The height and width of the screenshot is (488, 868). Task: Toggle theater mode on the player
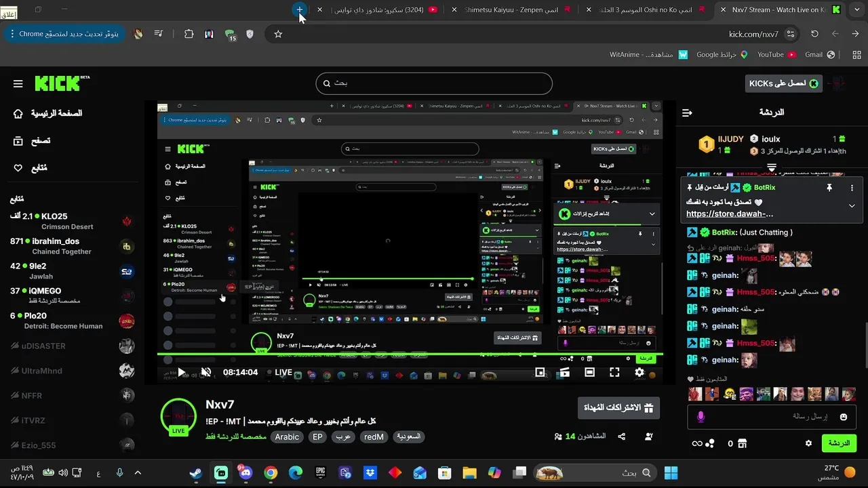[589, 372]
